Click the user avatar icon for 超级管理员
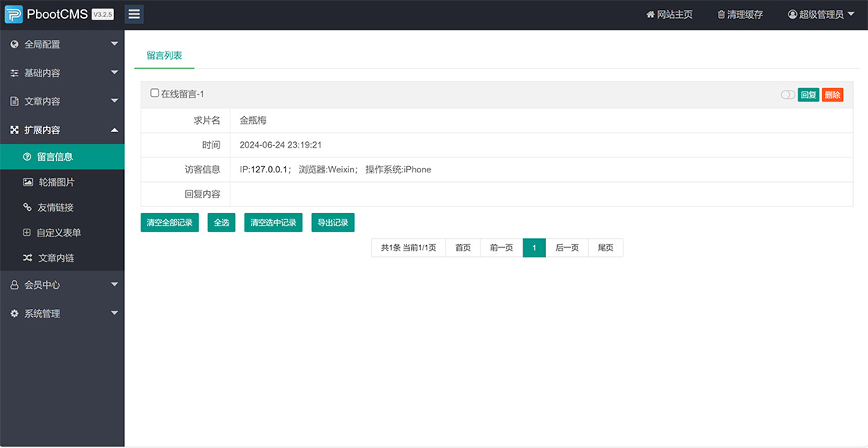 (x=792, y=14)
